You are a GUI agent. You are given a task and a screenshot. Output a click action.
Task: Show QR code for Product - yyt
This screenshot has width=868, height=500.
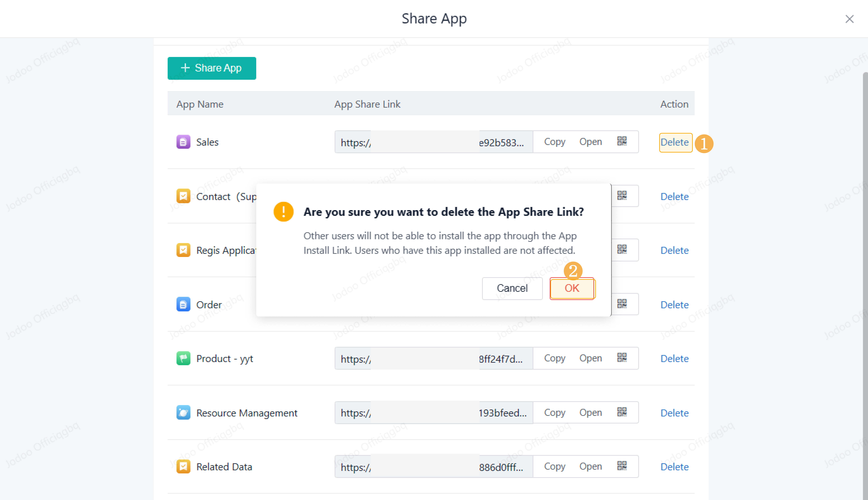click(622, 358)
